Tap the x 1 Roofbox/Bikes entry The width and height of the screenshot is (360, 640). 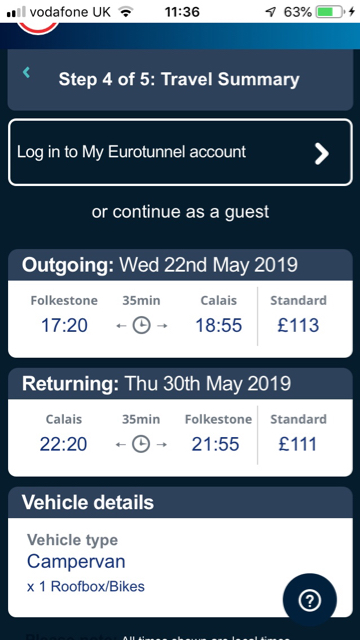click(x=86, y=587)
